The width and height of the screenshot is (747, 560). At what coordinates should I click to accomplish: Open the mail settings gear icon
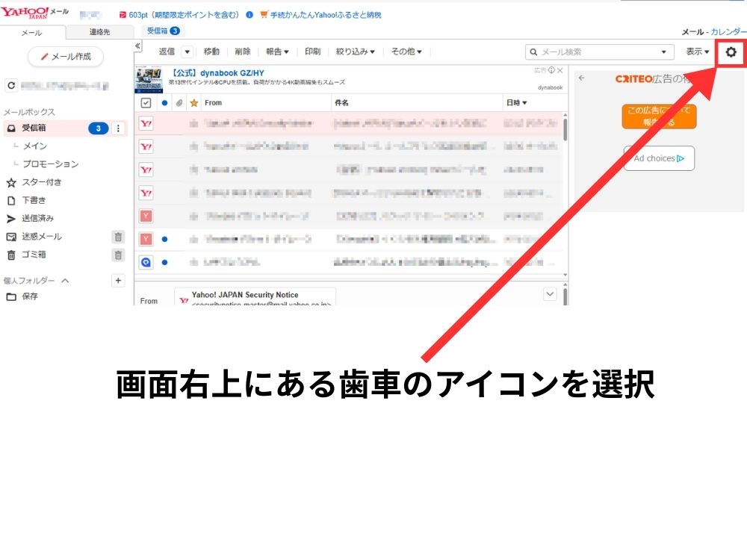pos(731,52)
